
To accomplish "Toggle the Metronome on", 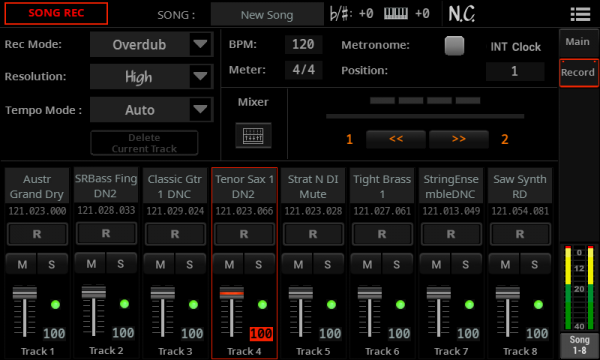I will [454, 46].
